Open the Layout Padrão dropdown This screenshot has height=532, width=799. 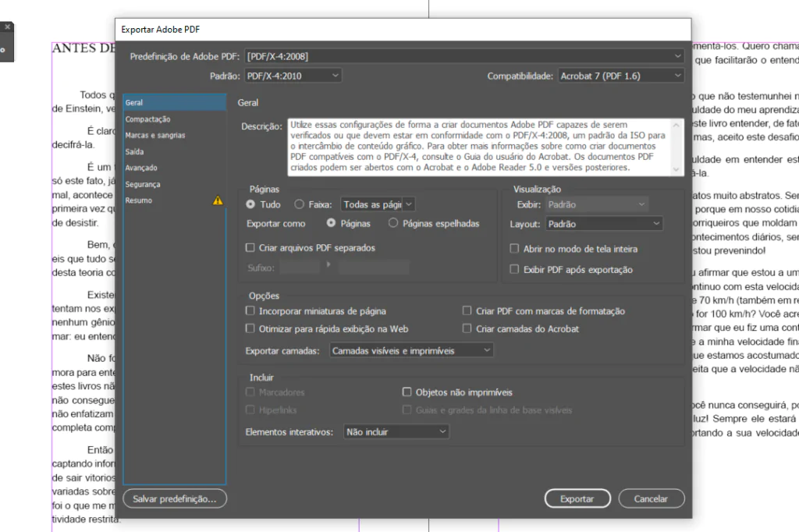tap(605, 224)
